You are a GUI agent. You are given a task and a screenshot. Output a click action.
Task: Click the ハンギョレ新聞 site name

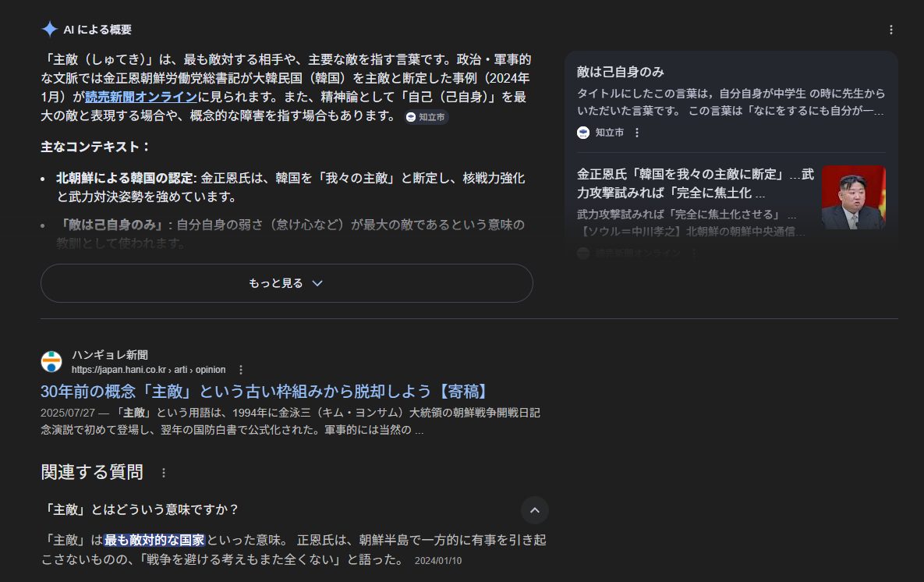(x=110, y=355)
